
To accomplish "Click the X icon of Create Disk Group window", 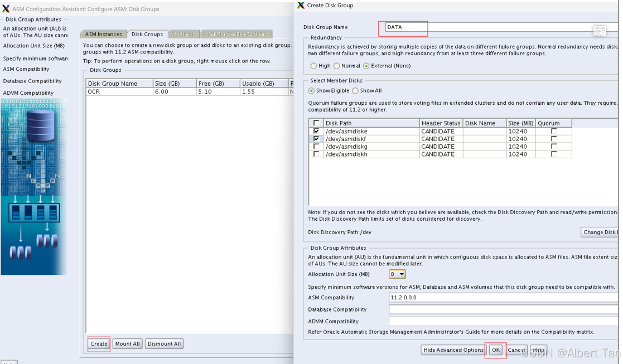I will pyautogui.click(x=301, y=5).
